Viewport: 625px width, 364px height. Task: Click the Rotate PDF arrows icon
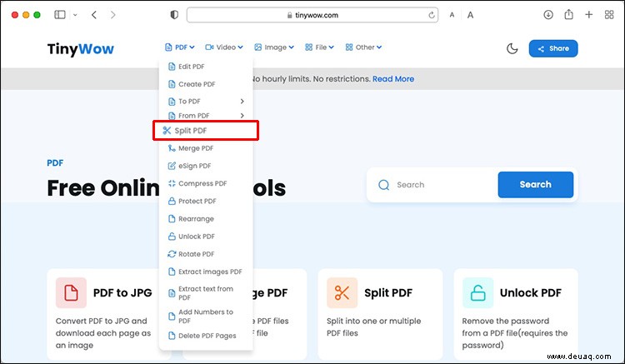[x=172, y=254]
